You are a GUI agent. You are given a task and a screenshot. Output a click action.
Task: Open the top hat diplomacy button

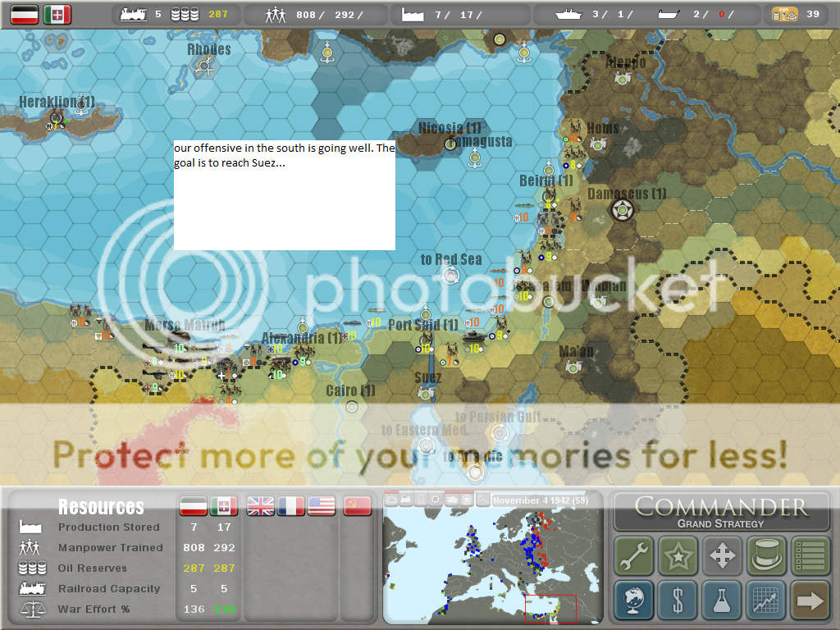tap(766, 556)
